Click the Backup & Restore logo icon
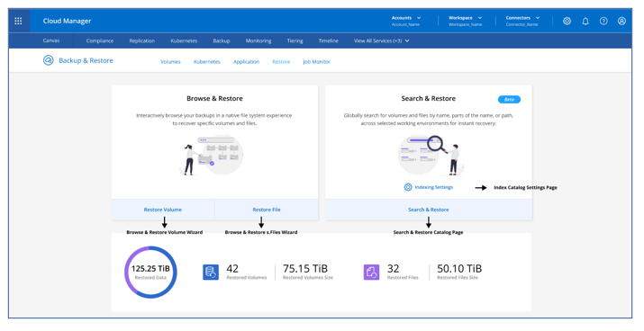The height and width of the screenshot is (331, 644). click(48, 60)
